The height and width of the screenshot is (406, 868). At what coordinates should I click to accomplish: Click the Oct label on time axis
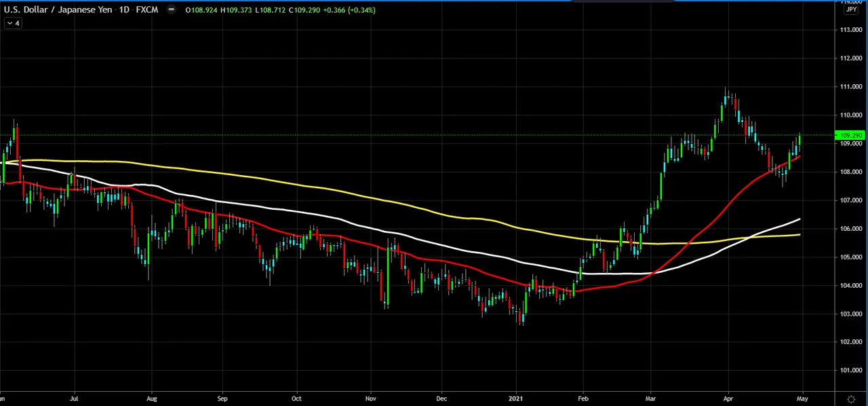coord(296,399)
